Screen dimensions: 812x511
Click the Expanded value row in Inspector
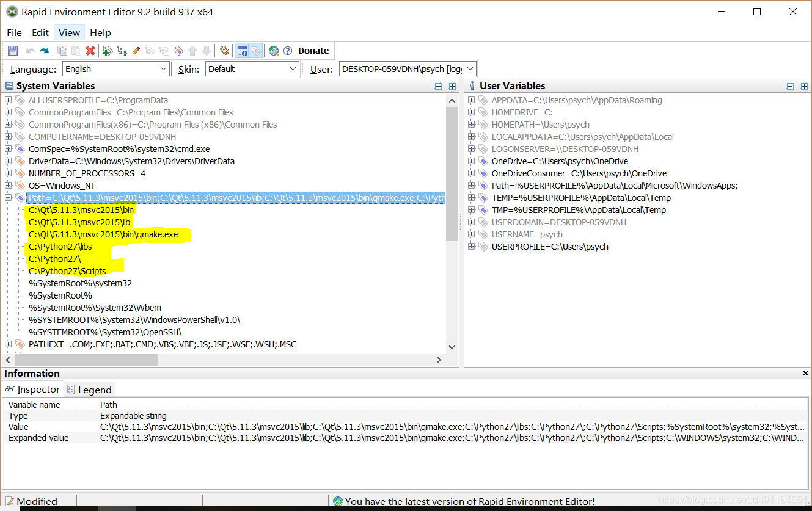pos(406,438)
